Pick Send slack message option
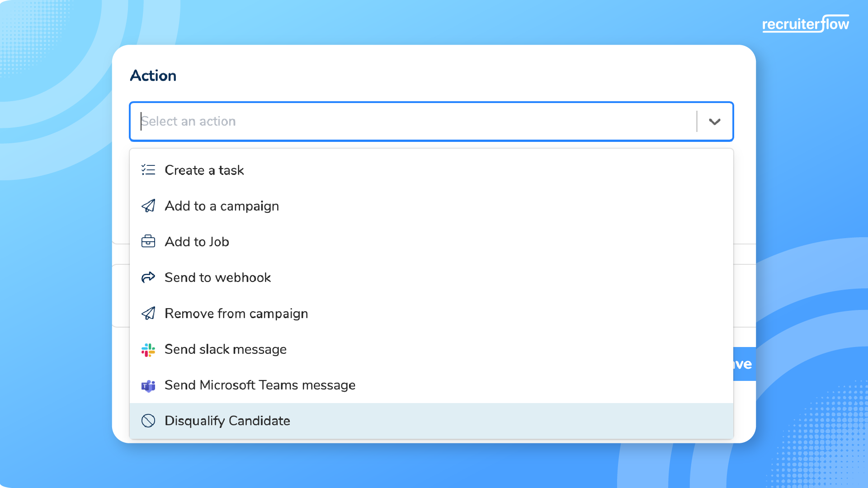This screenshot has height=488, width=868. click(x=225, y=349)
